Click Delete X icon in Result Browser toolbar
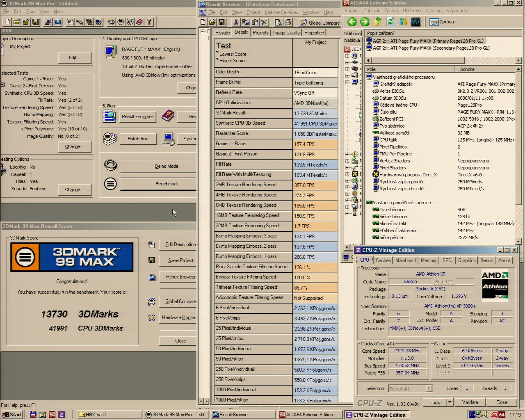The height and width of the screenshot is (420, 525). click(265, 22)
